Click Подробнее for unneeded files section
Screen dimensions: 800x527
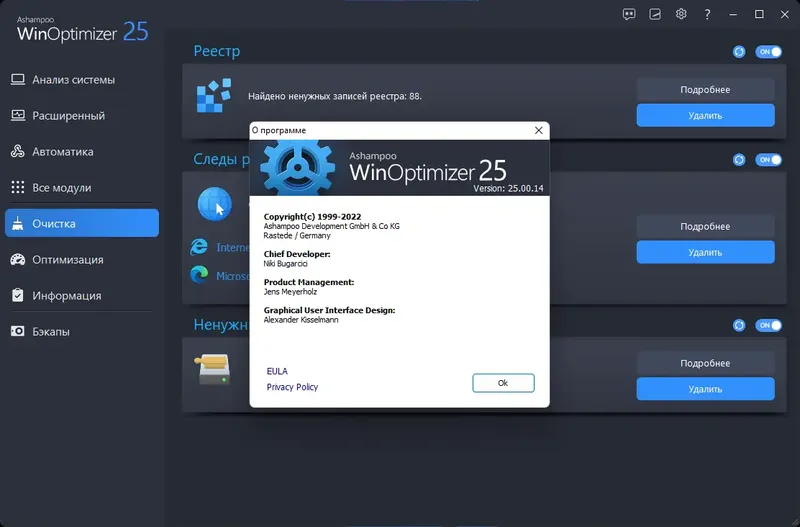point(705,363)
